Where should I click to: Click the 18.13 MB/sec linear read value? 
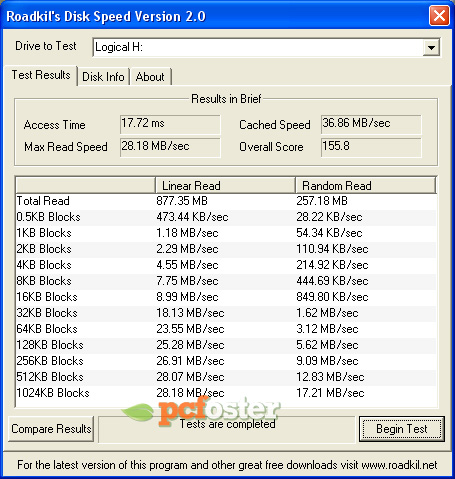(190, 313)
